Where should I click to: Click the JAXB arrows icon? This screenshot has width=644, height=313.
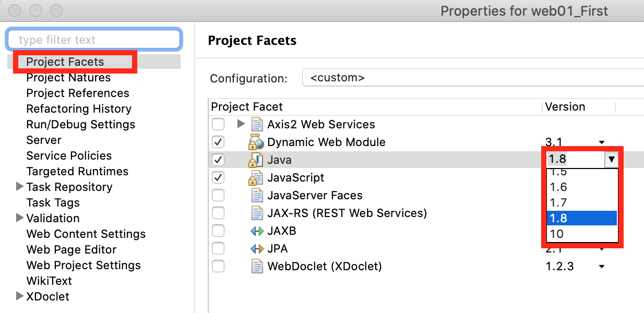257,231
